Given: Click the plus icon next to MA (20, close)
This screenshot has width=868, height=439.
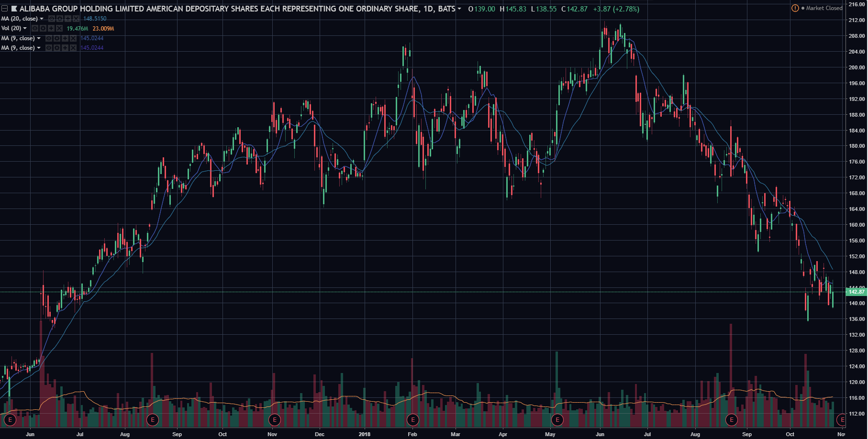Looking at the screenshot, I should [68, 19].
